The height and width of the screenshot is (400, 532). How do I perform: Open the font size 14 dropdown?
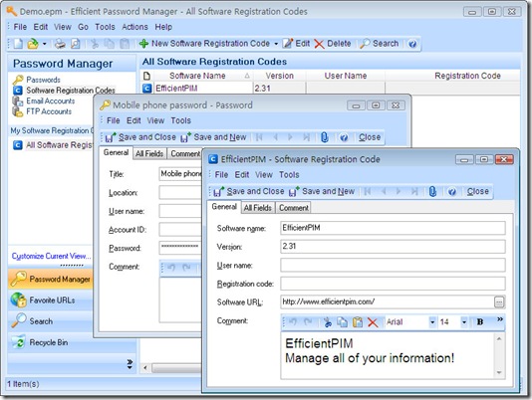point(464,322)
